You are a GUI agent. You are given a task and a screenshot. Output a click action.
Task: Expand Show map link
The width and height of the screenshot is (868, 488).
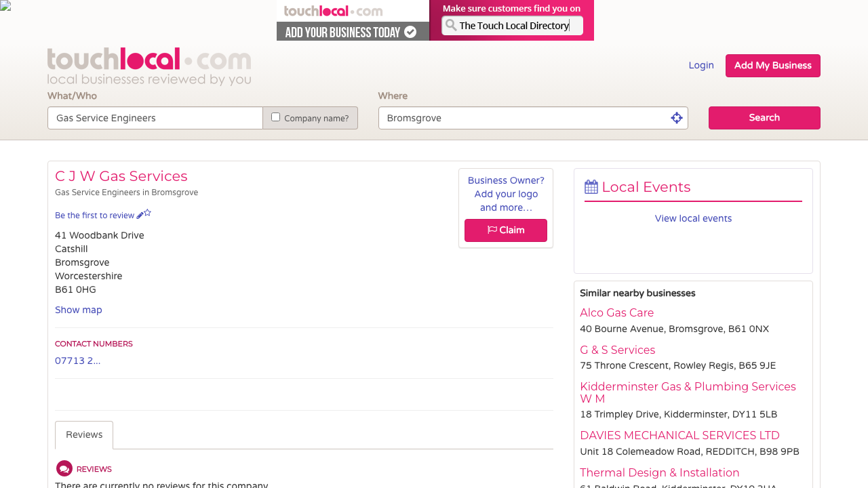point(79,310)
